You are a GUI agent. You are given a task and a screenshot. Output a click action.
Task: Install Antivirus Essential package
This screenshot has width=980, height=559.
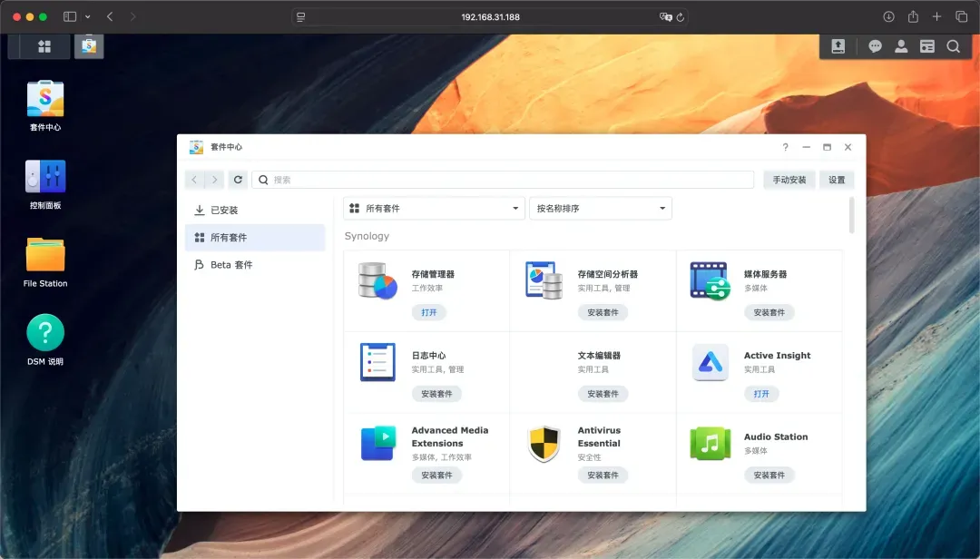603,475
